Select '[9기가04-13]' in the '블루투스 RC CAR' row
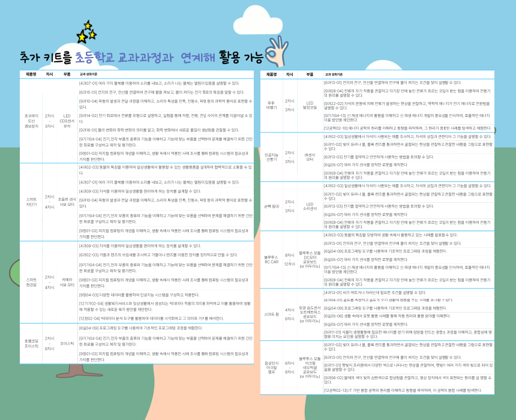516x420 pixels. tap(407, 269)
